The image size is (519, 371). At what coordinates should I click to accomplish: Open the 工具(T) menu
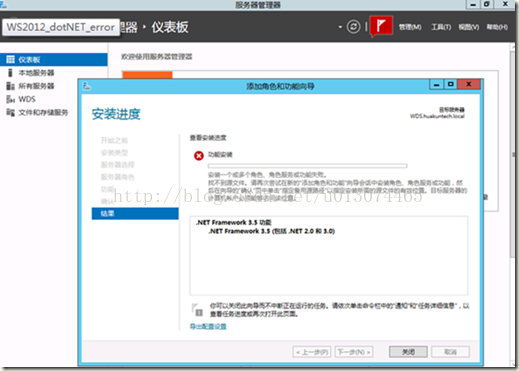[x=441, y=27]
